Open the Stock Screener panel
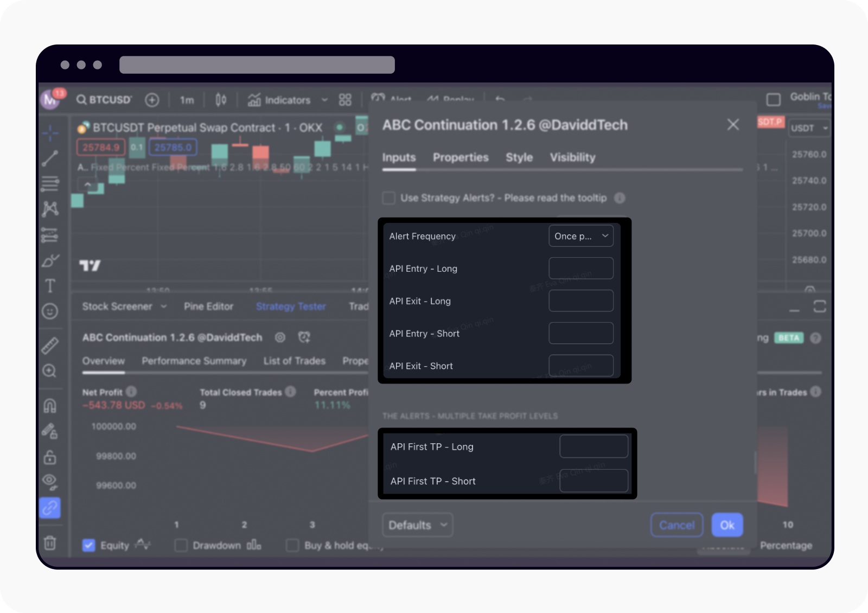This screenshot has height=613, width=868. point(117,306)
